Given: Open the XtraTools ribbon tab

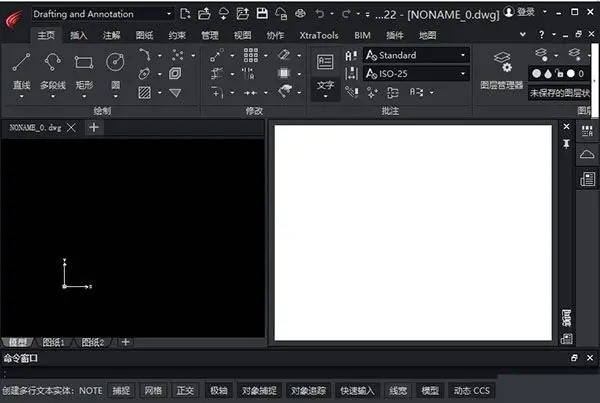Looking at the screenshot, I should (319, 35).
